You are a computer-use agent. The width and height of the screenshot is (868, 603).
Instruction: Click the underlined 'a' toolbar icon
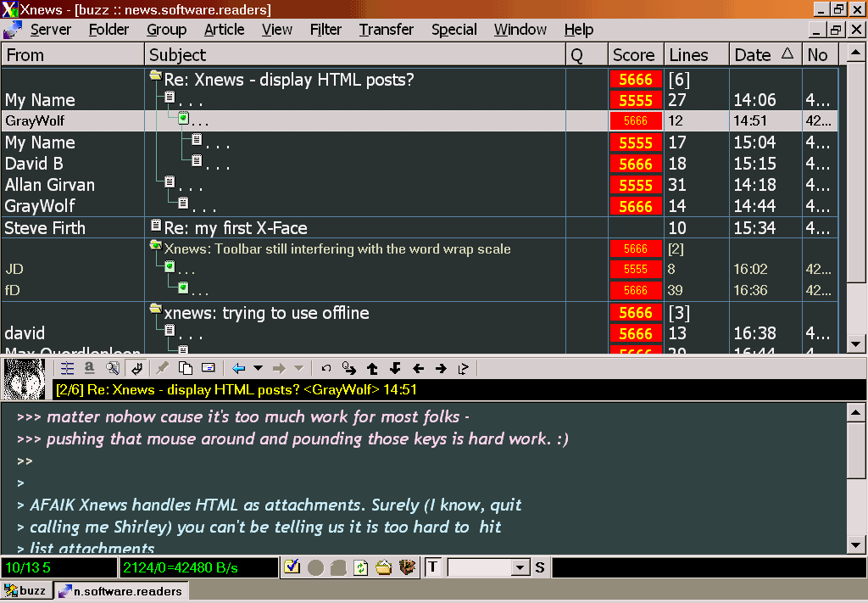point(89,368)
